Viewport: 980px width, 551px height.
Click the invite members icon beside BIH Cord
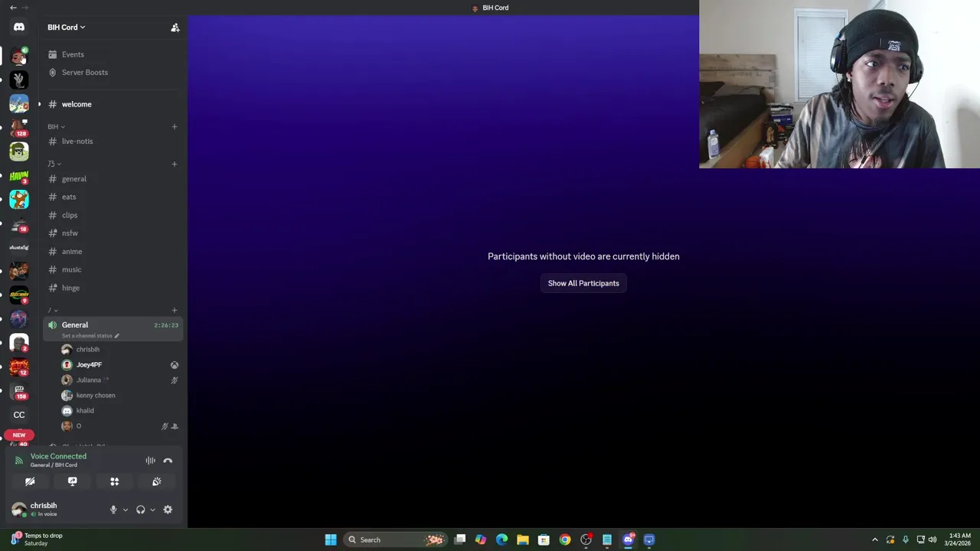(175, 28)
